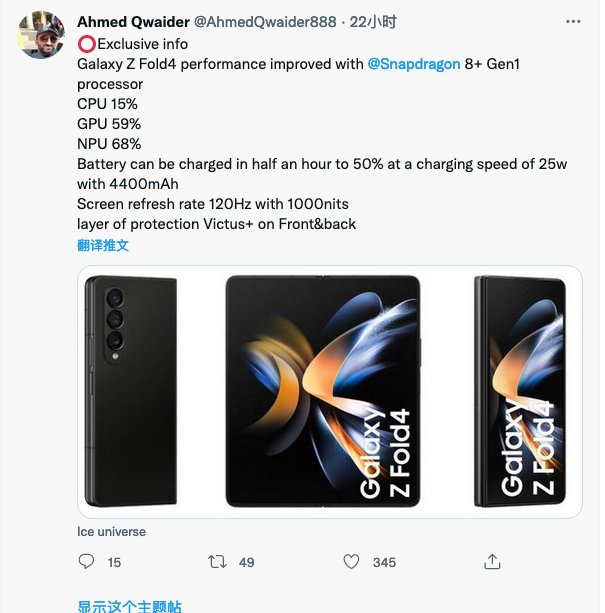The height and width of the screenshot is (613, 605).
Task: Click the 翻译推文 translate link
Action: coord(103,245)
